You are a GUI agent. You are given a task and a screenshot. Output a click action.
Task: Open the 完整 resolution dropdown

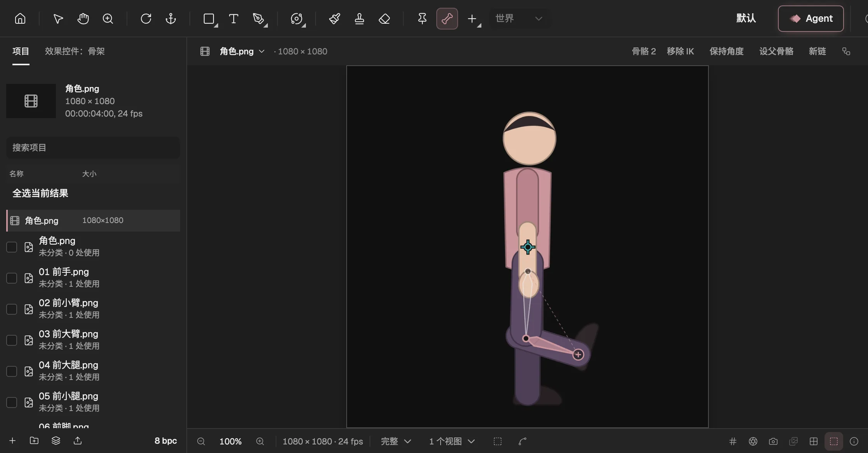(396, 441)
